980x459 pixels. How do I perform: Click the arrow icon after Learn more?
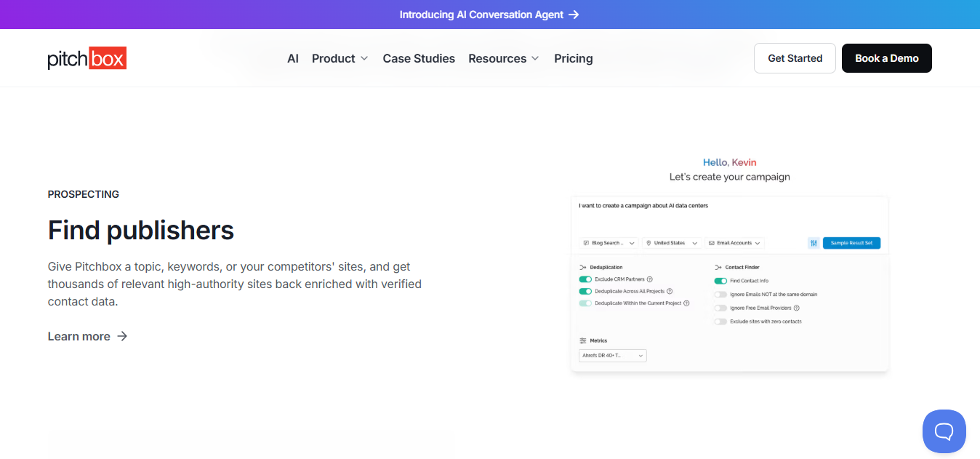(122, 336)
